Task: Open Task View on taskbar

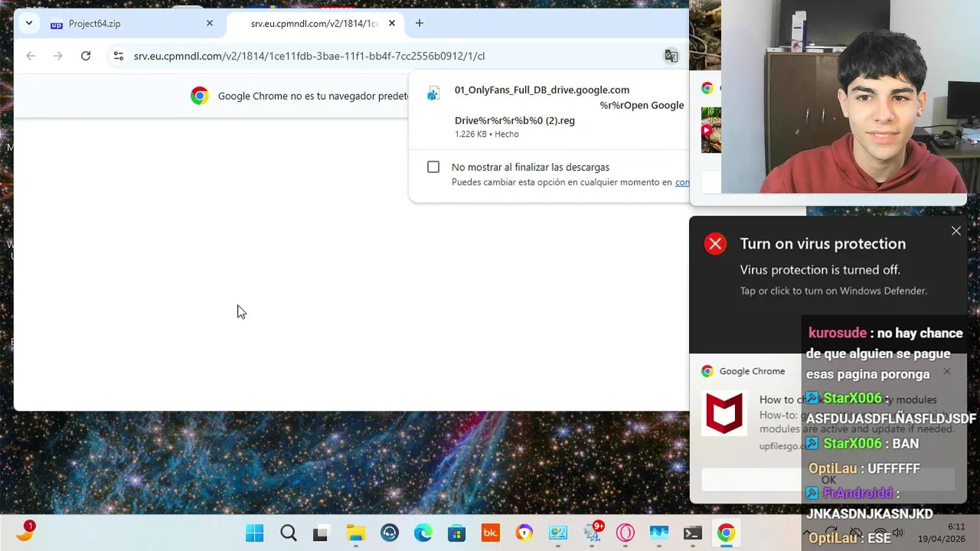Action: point(321,533)
